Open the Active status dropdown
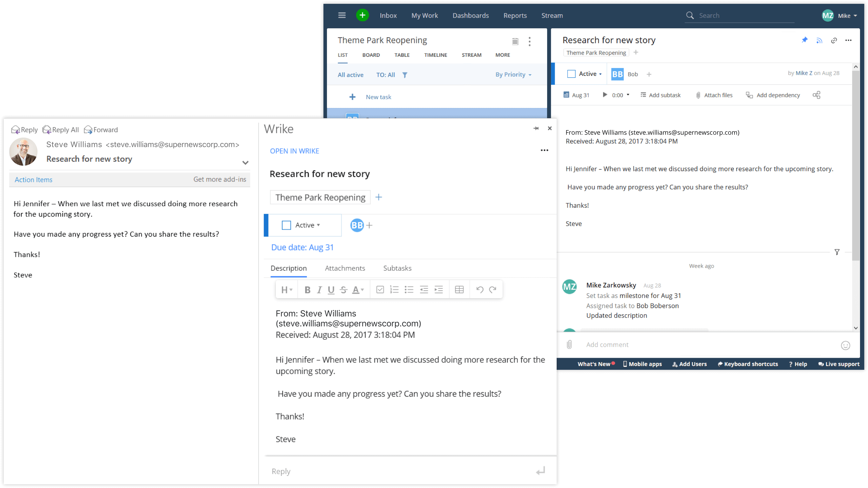The image size is (868, 488). pos(306,225)
